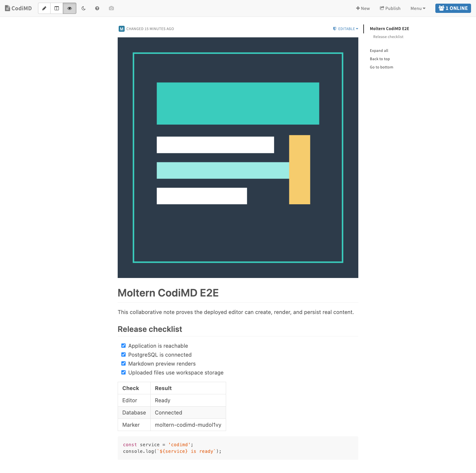Open the EDITABLE permission dropdown

coord(346,29)
